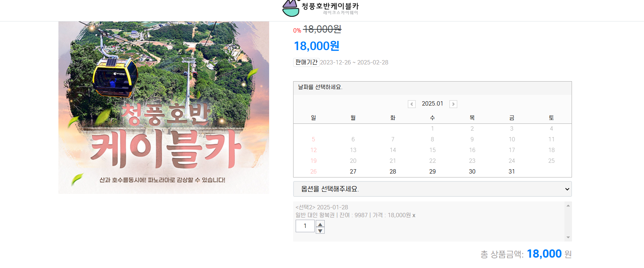
Task: Click the cable car product image
Action: (164, 108)
